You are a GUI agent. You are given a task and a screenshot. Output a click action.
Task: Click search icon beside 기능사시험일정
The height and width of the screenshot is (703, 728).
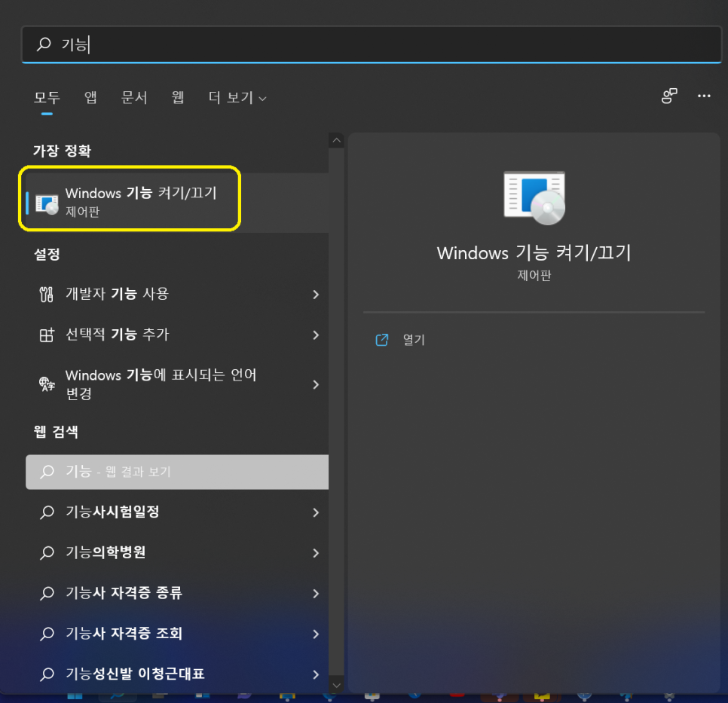tap(47, 512)
